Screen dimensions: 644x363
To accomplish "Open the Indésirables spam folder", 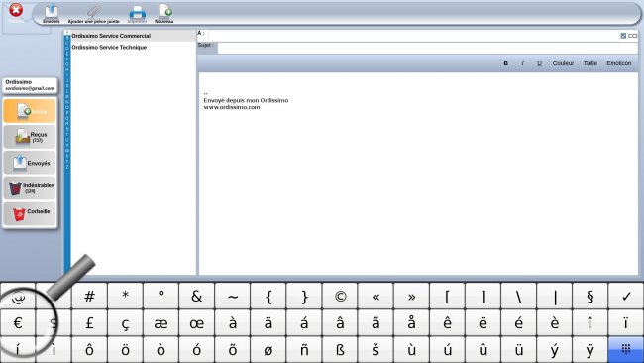I will (x=30, y=188).
